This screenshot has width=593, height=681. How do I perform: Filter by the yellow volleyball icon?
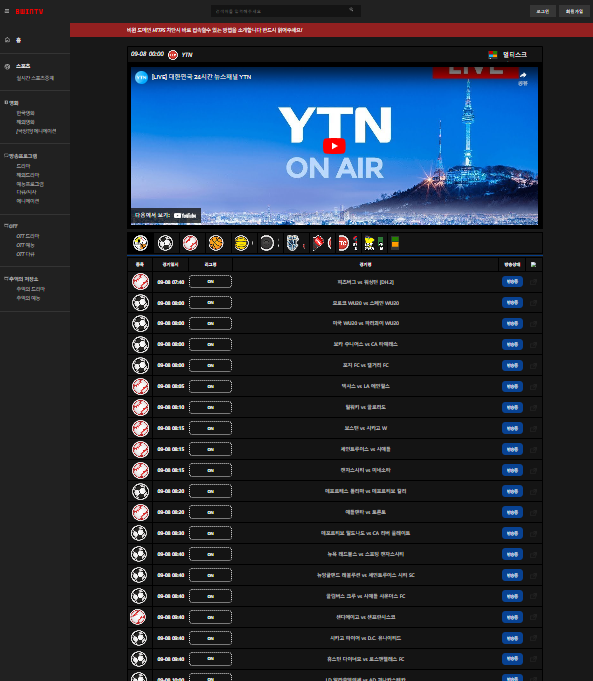tap(241, 243)
